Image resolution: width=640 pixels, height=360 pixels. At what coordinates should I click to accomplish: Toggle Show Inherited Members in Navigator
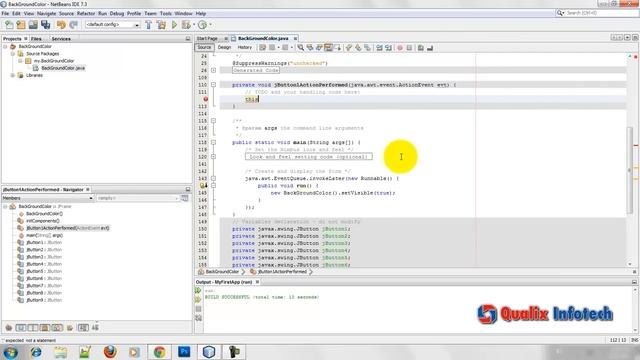click(x=9, y=327)
